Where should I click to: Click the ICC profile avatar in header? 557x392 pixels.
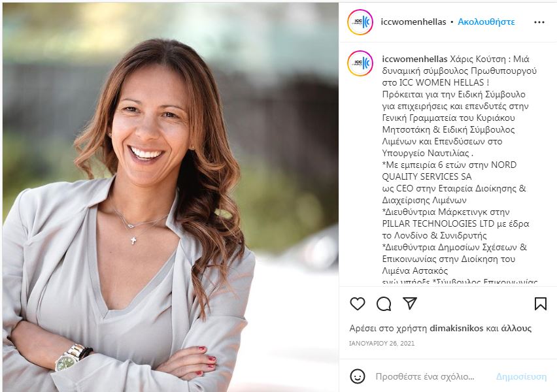[x=360, y=22]
